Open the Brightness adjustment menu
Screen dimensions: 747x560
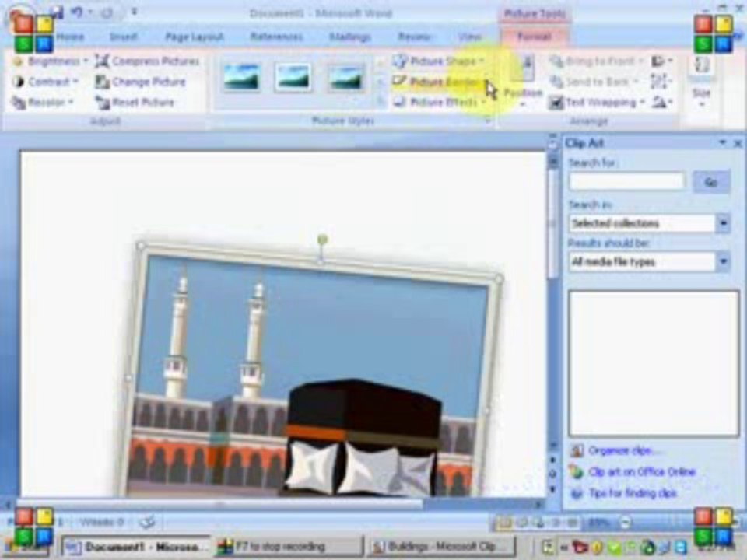pos(50,61)
